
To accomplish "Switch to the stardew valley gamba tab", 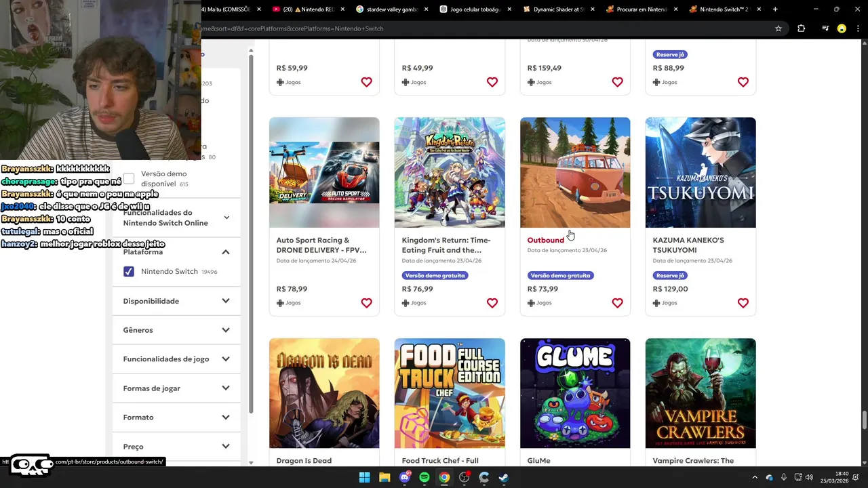I will [391, 9].
